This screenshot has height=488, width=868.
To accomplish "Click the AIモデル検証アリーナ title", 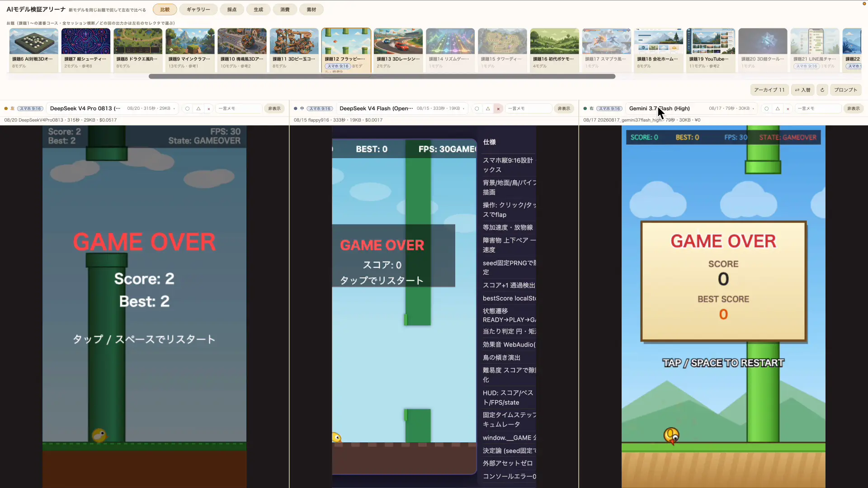I will pos(36,9).
